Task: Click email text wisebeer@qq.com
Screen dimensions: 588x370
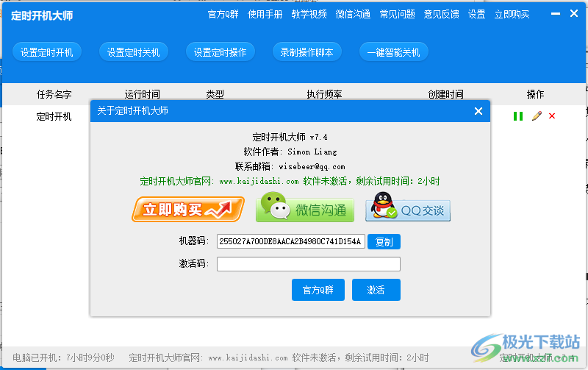Action: 312,167
